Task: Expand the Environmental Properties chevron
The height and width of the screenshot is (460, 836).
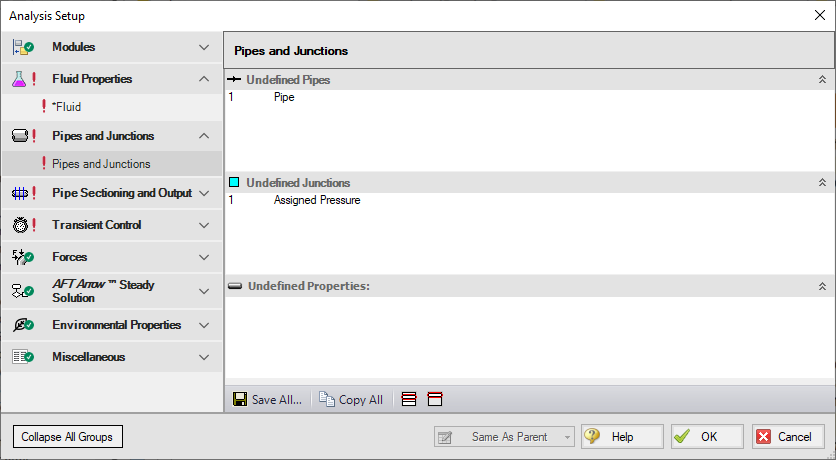Action: coord(204,325)
